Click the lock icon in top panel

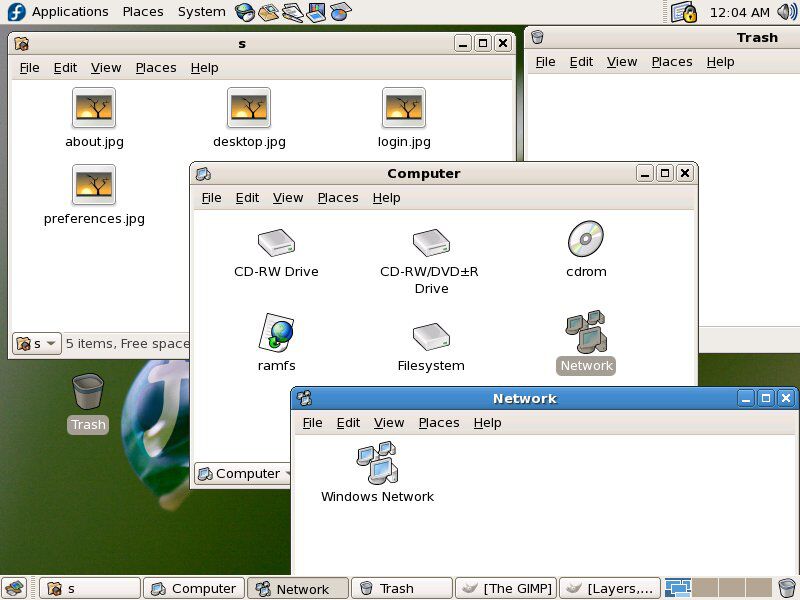click(x=684, y=12)
